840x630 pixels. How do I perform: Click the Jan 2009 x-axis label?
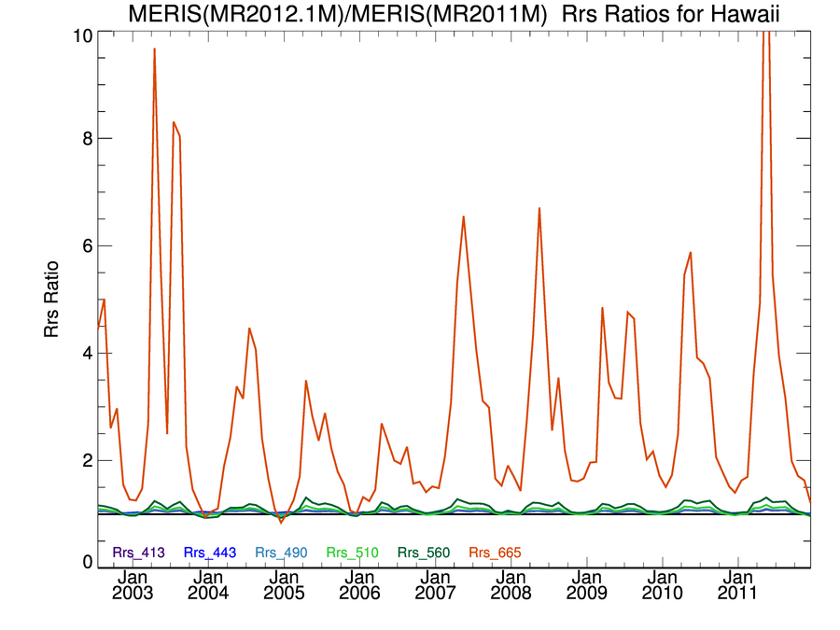(x=587, y=585)
